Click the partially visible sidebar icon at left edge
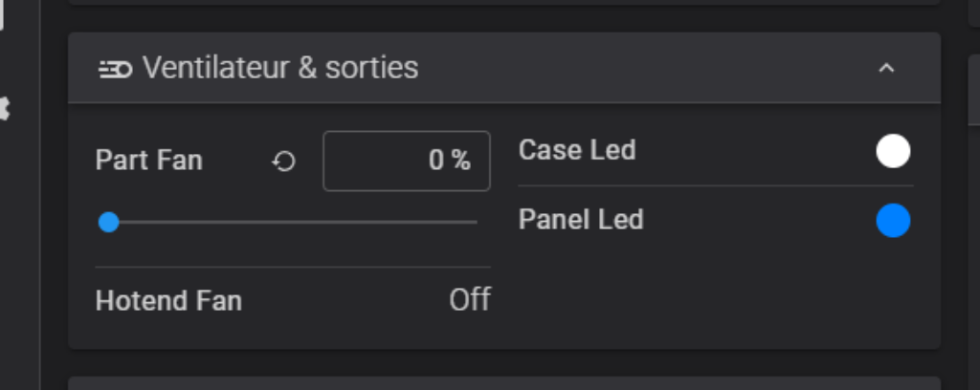Image resolution: width=980 pixels, height=390 pixels. coord(5,109)
